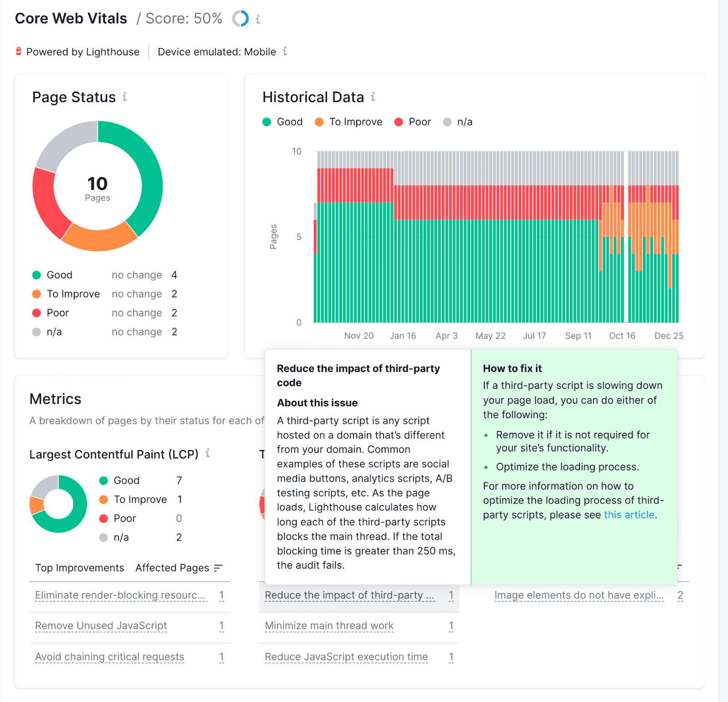728x702 pixels.
Task: Click the Lighthouse flag icon beside "Powered by Lighthouse"
Action: coord(18,51)
